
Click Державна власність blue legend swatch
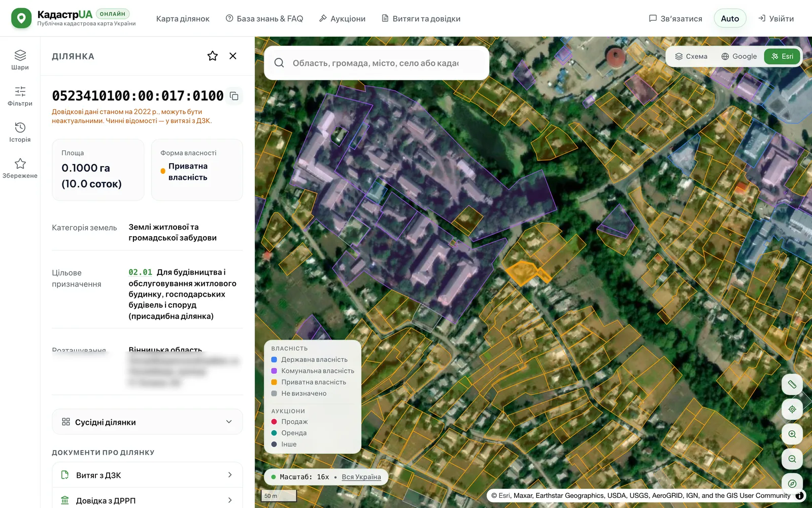pyautogui.click(x=274, y=360)
